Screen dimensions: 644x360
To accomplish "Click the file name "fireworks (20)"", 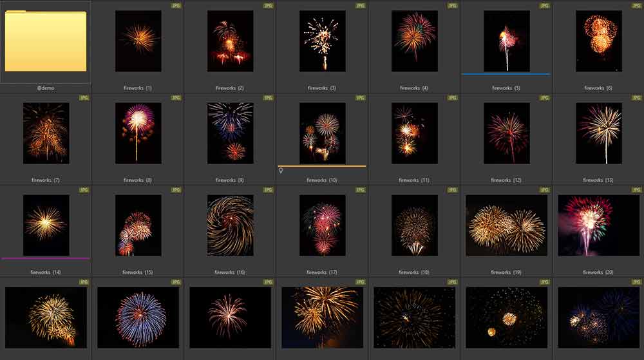I will tap(598, 272).
